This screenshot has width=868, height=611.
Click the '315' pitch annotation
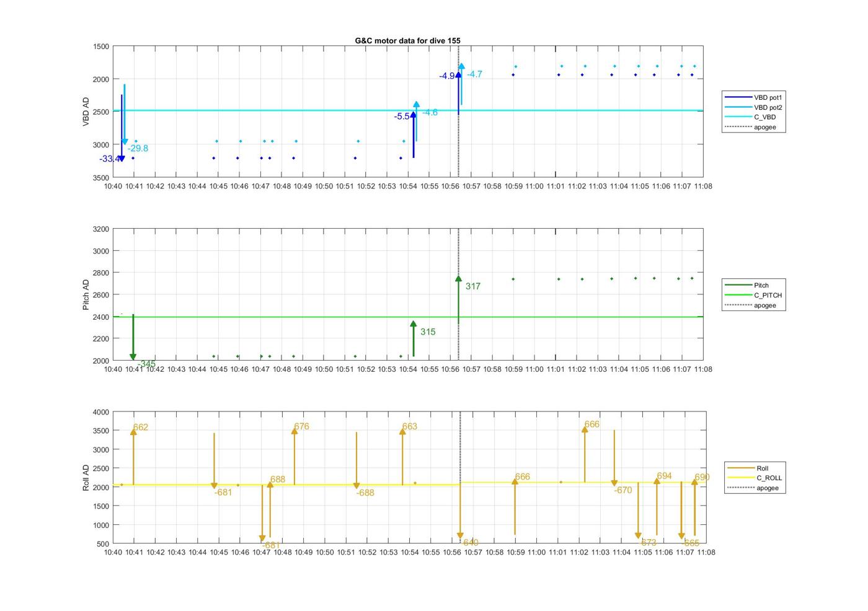point(428,332)
